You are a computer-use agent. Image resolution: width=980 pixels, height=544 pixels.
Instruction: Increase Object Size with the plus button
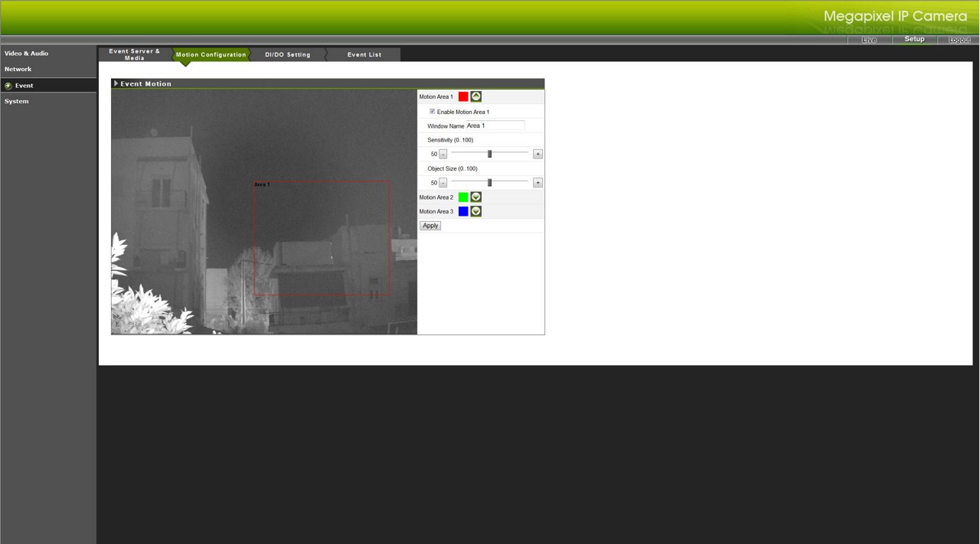pos(537,183)
